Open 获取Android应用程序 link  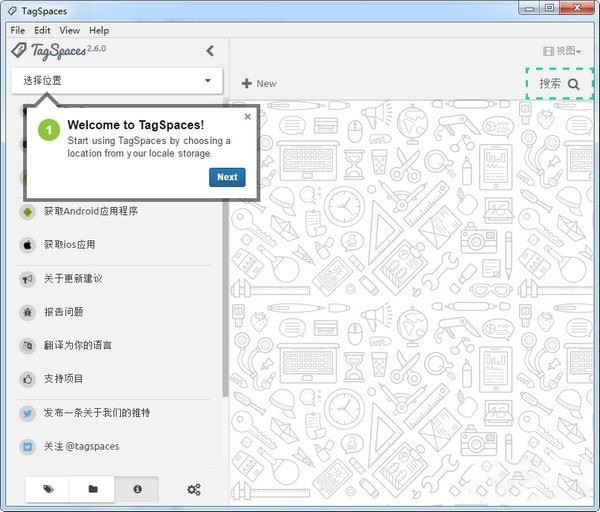click(x=91, y=211)
